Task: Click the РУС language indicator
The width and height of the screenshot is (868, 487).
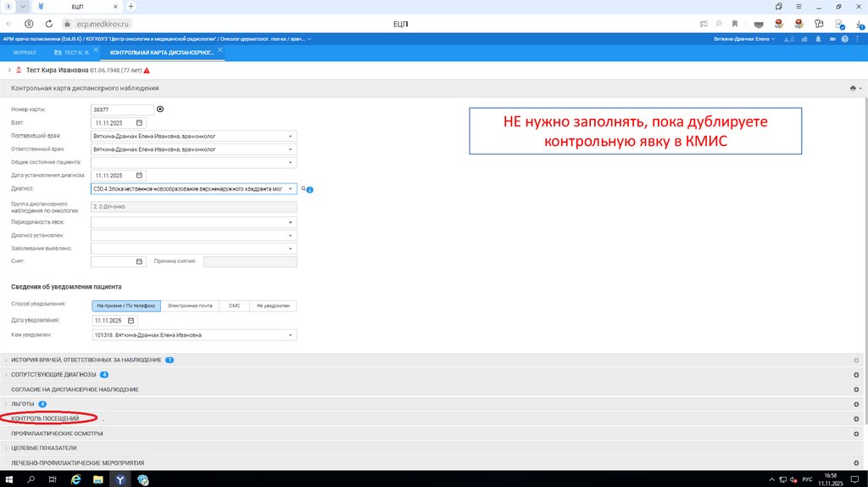Action: point(808,480)
